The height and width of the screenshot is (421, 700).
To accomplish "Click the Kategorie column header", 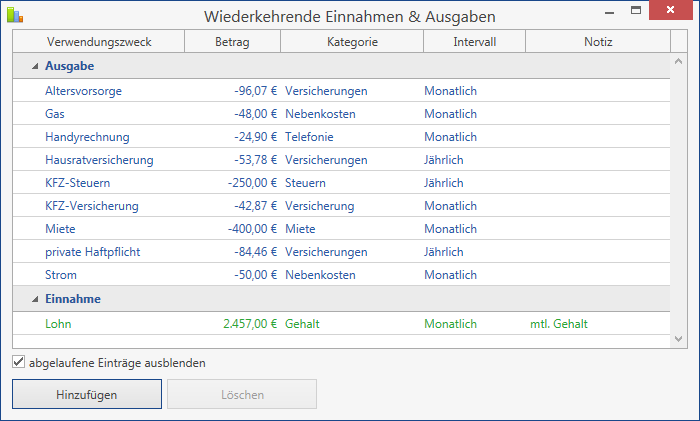I will (x=352, y=42).
